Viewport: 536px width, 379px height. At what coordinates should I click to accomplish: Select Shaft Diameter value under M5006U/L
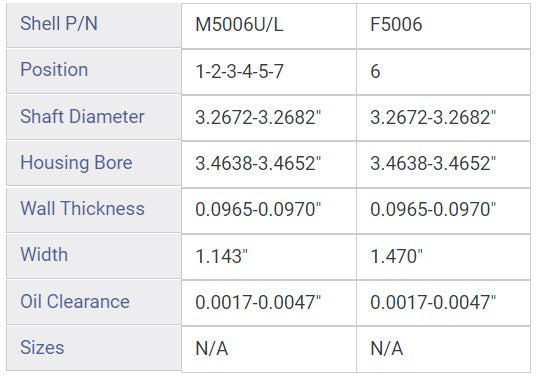[x=269, y=118]
